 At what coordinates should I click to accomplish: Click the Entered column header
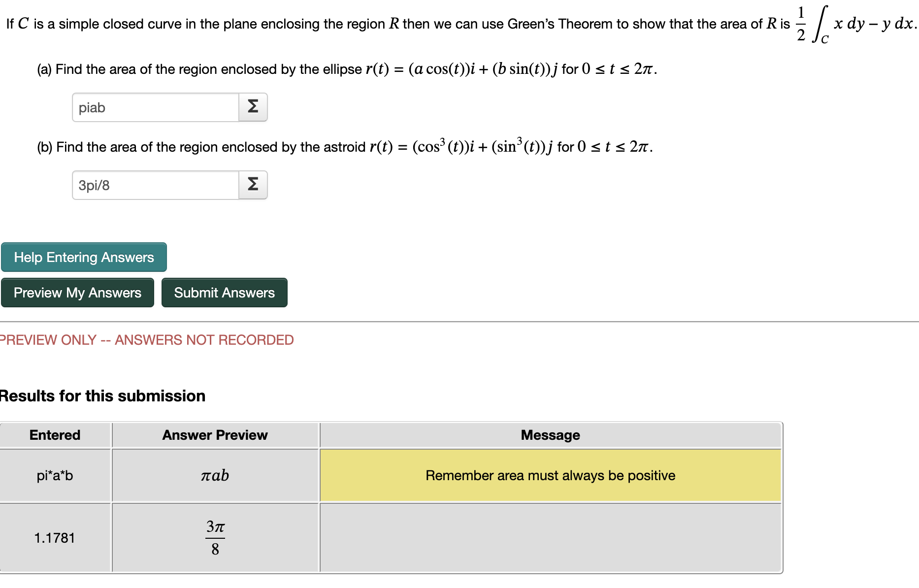tap(55, 435)
